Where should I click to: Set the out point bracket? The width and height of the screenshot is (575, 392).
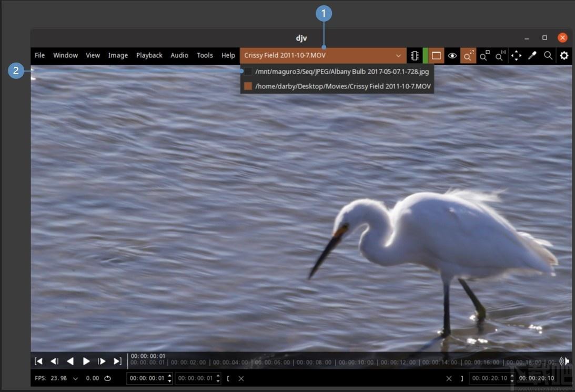pyautogui.click(x=462, y=378)
